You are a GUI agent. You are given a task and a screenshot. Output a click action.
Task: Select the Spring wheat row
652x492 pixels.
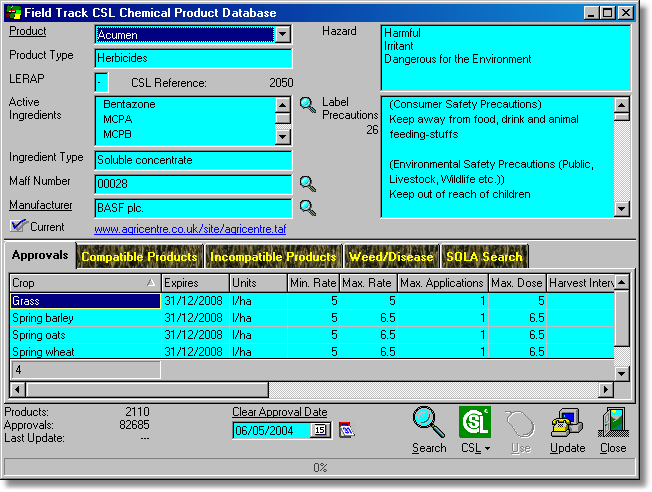tap(312, 352)
